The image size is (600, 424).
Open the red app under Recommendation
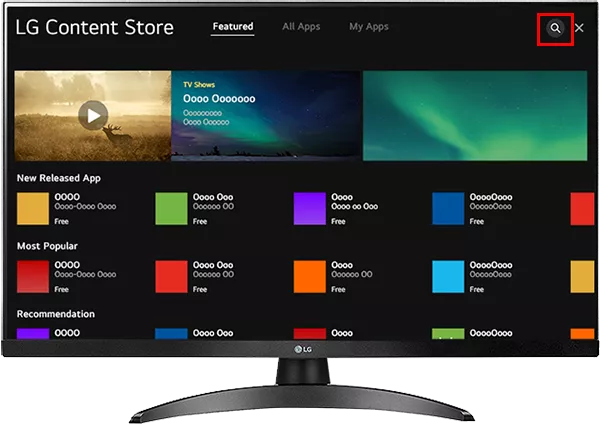pyautogui.click(x=310, y=333)
